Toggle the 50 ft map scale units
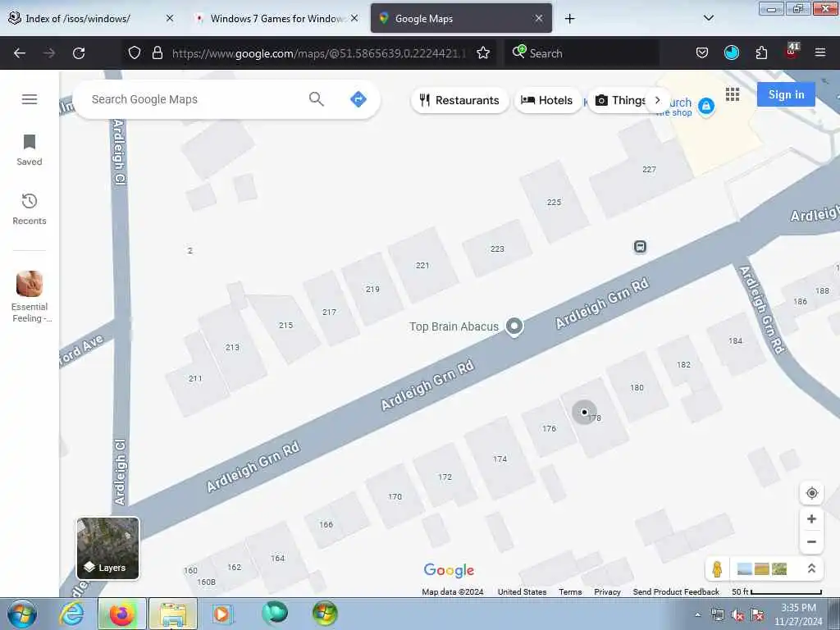 click(776, 592)
